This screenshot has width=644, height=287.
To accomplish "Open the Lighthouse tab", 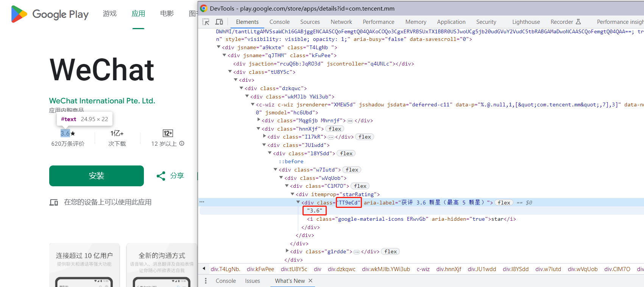I will tap(526, 22).
